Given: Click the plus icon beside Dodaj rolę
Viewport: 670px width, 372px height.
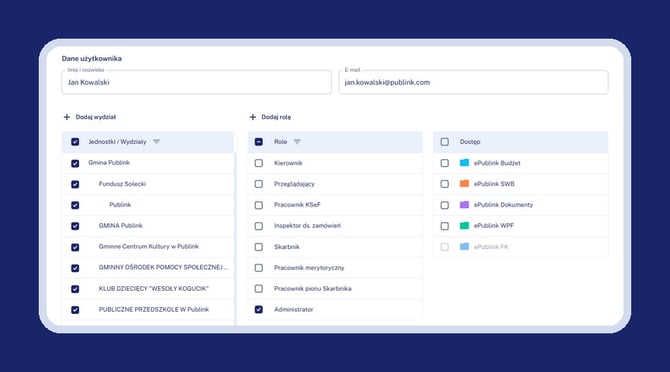Looking at the screenshot, I should 253,117.
